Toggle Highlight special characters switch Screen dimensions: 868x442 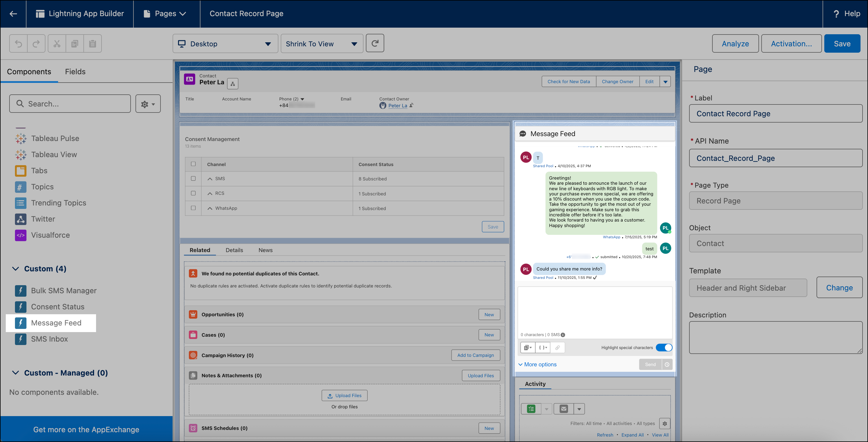[664, 348]
